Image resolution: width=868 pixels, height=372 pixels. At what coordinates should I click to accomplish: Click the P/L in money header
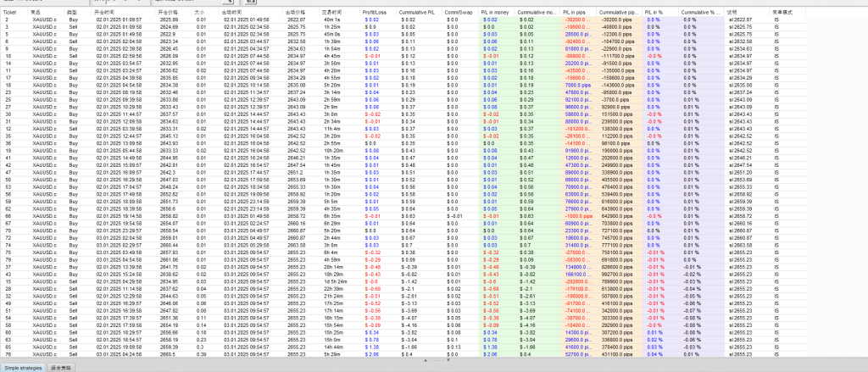[495, 14]
